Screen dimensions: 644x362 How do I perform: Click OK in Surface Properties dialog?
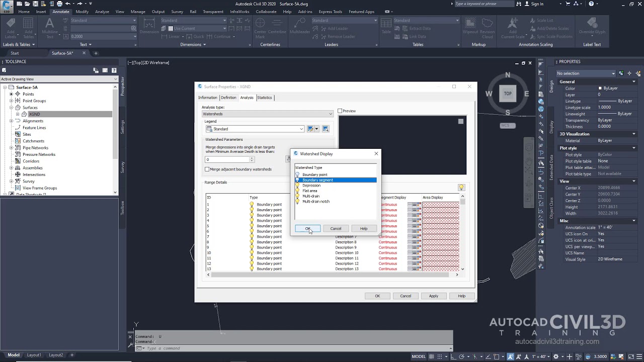point(377,296)
